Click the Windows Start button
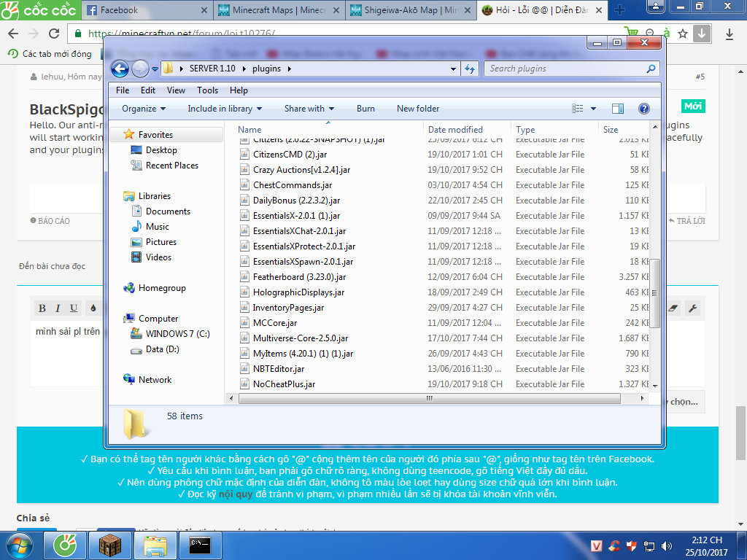Screen dimensions: 747x560 (19, 545)
